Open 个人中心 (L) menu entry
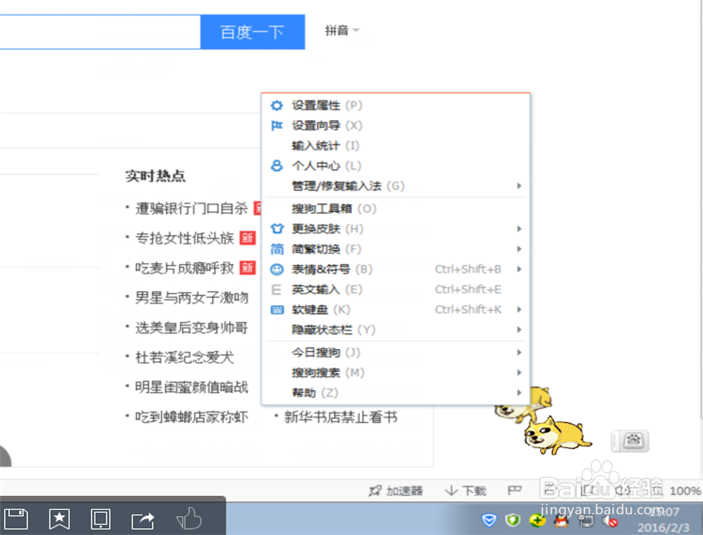This screenshot has height=535, width=703. click(395, 166)
